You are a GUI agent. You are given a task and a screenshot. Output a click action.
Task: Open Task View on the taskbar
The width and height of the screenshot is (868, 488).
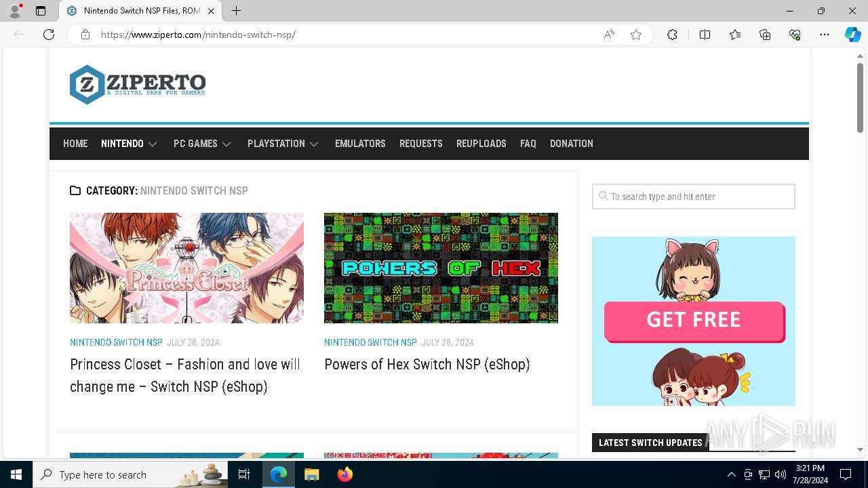point(244,474)
